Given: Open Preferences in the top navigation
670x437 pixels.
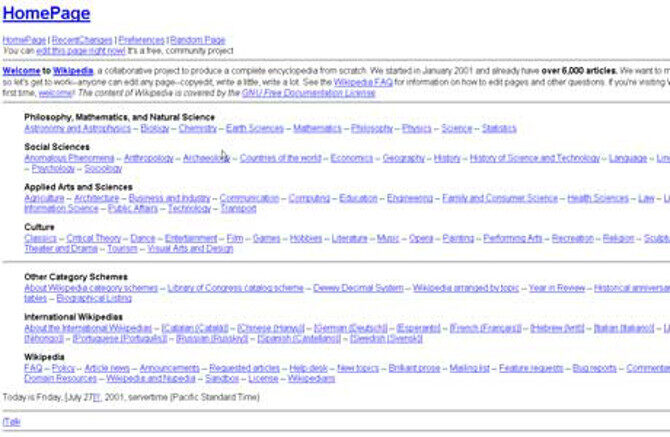Looking at the screenshot, I should click(x=140, y=40).
